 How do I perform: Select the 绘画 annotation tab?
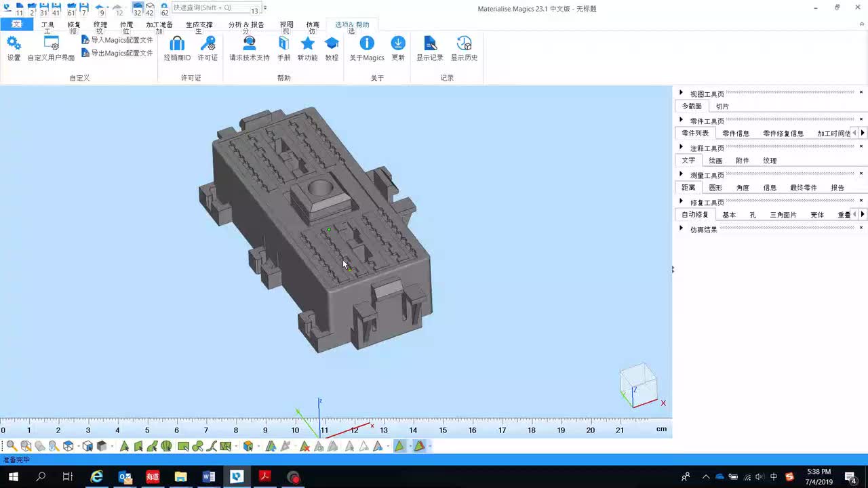click(x=715, y=161)
